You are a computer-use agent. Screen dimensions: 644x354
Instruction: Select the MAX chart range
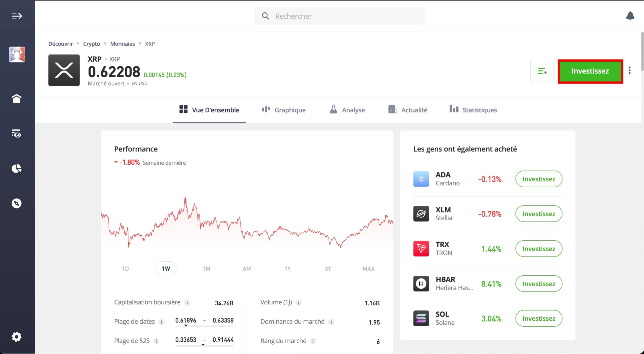pyautogui.click(x=369, y=269)
